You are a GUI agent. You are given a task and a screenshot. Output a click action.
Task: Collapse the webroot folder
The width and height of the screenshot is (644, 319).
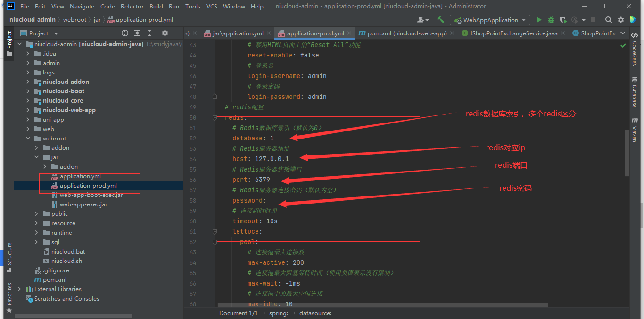[28, 138]
